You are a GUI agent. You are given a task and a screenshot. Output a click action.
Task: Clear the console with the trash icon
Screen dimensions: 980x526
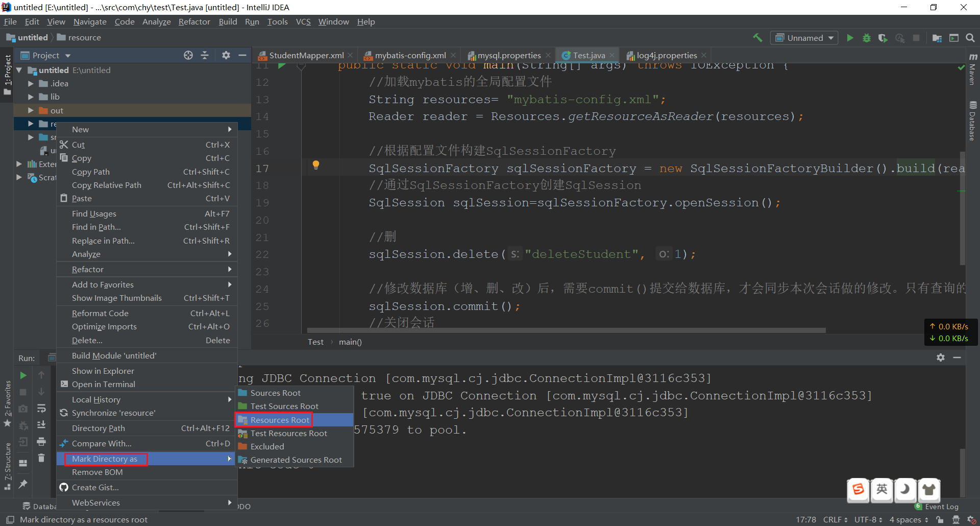pyautogui.click(x=41, y=458)
